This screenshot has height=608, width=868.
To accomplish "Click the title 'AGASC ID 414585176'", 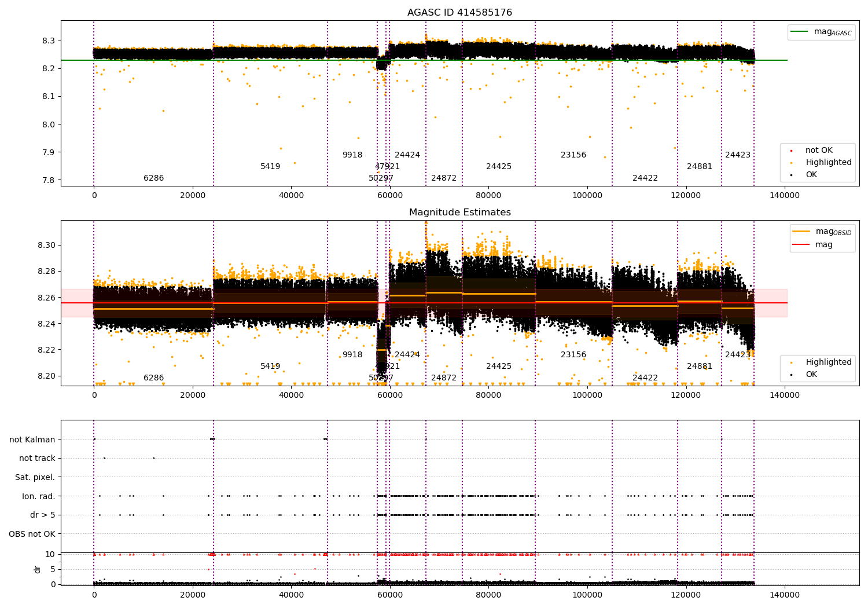I will [x=459, y=13].
